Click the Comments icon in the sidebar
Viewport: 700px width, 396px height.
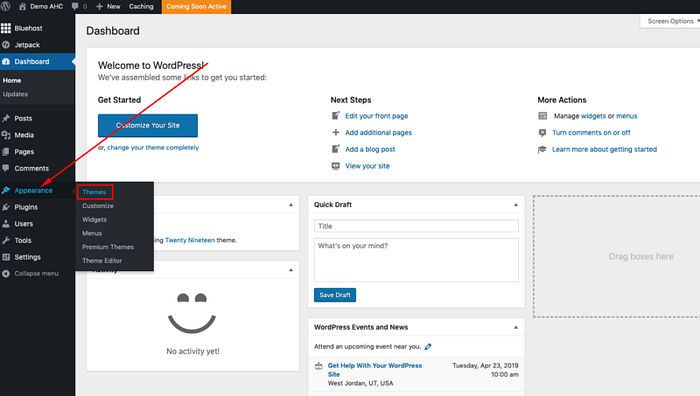pos(6,168)
